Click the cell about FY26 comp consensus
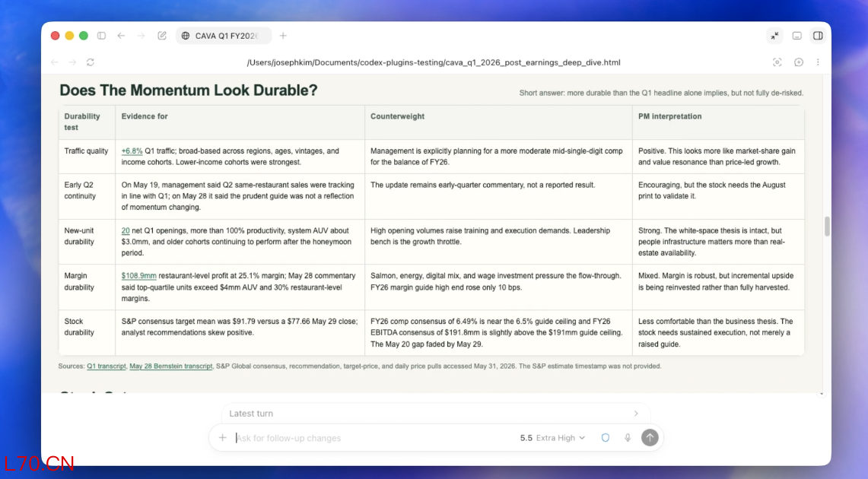 498,332
